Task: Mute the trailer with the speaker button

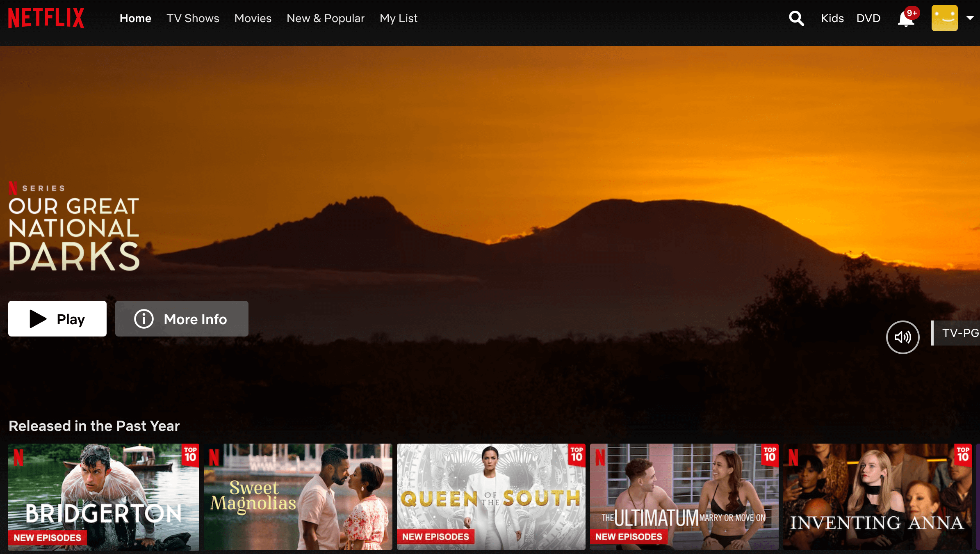Action: pyautogui.click(x=903, y=337)
